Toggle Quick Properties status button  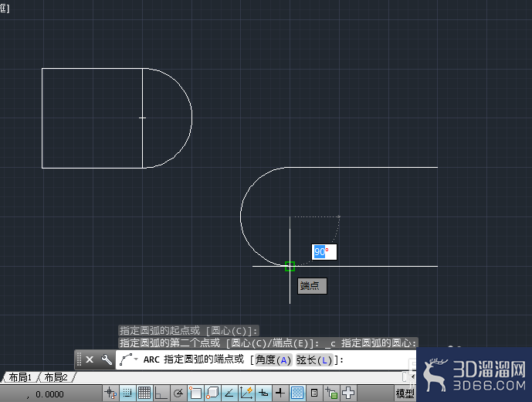(x=314, y=393)
